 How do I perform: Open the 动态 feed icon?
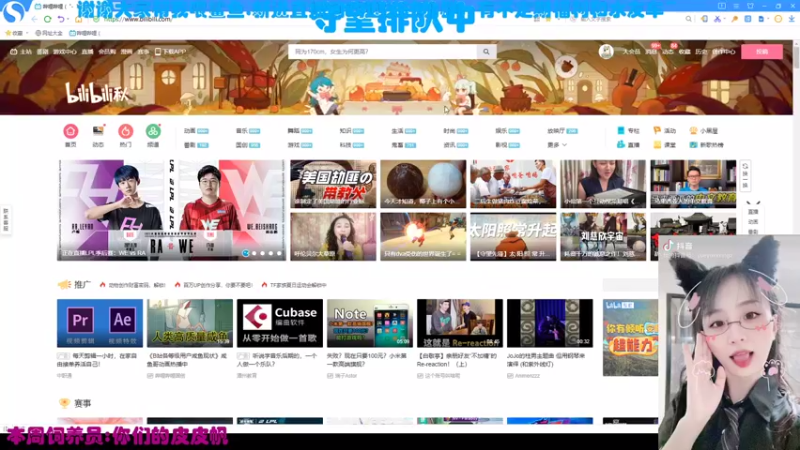(x=98, y=132)
